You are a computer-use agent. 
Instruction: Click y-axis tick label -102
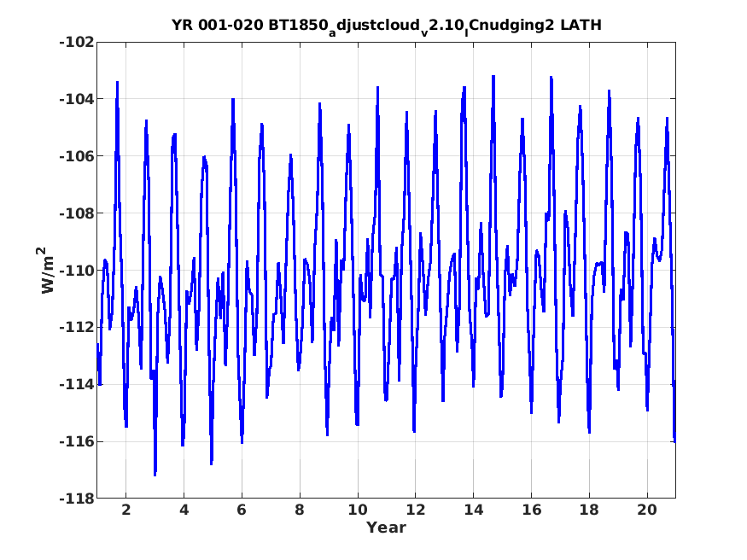(77, 43)
